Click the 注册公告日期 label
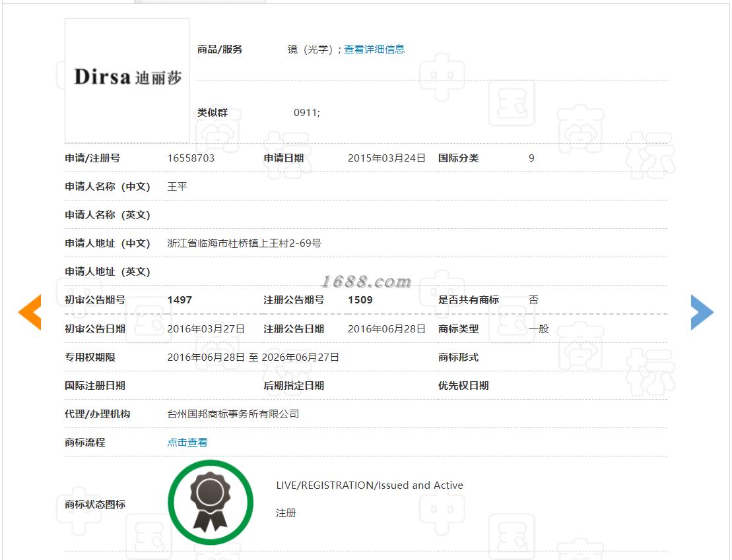The width and height of the screenshot is (732, 560). 294,329
